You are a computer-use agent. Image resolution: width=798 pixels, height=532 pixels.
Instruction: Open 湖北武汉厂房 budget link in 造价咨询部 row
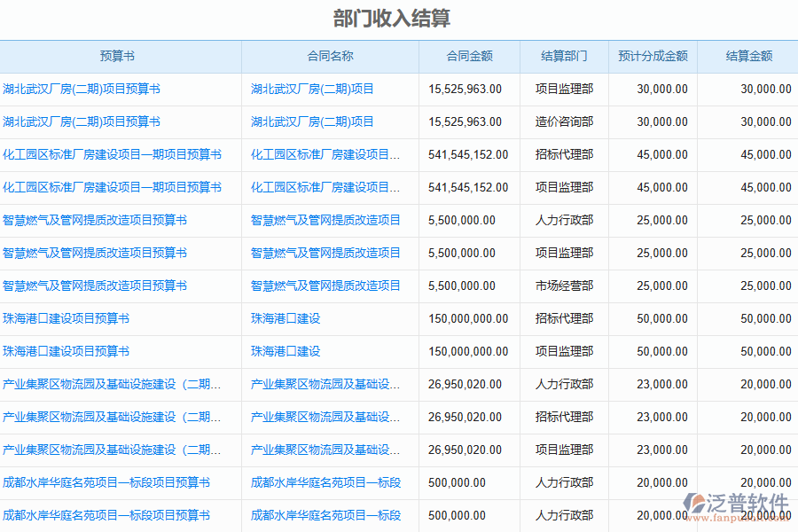point(82,121)
